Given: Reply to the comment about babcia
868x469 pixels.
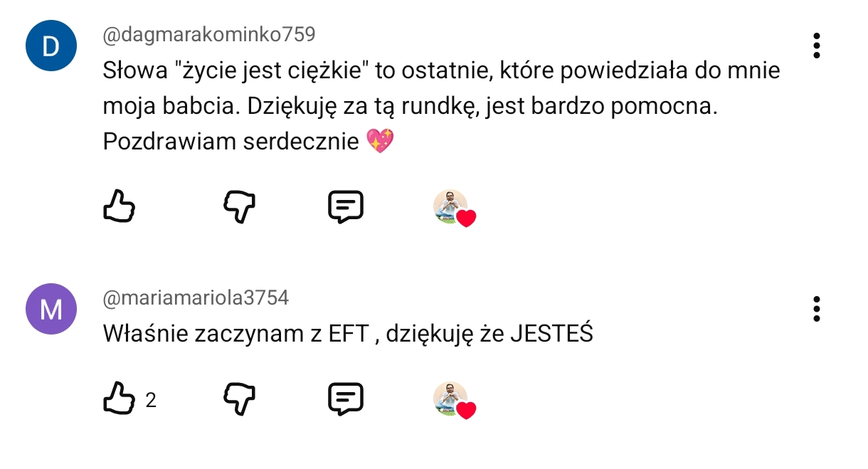Looking at the screenshot, I should (x=346, y=206).
